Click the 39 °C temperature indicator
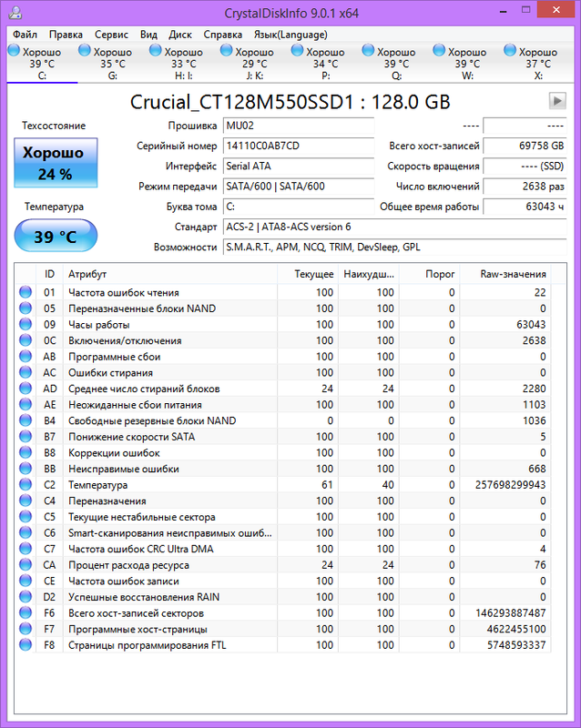Image resolution: width=581 pixels, height=728 pixels. pyautogui.click(x=56, y=236)
